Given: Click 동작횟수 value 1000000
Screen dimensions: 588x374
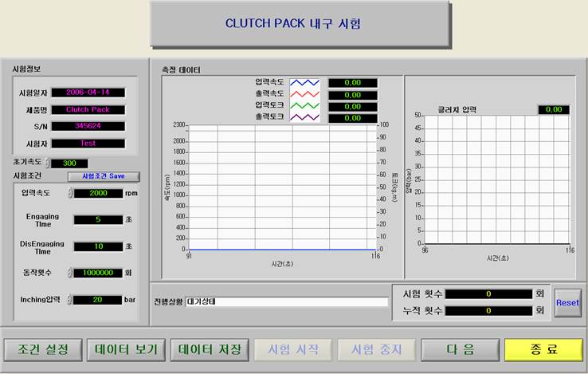Looking at the screenshot, I should 98,273.
